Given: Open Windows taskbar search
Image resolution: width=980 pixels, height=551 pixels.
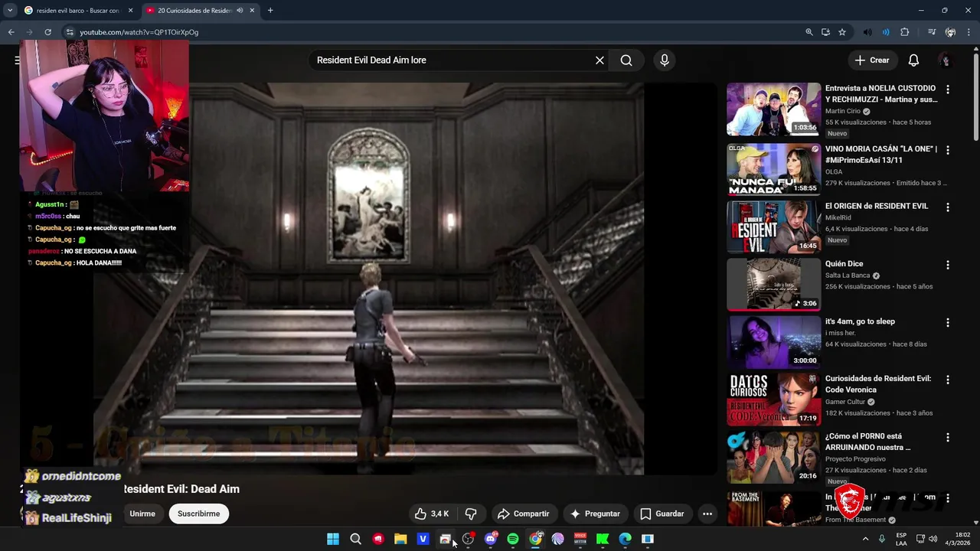Looking at the screenshot, I should [x=355, y=539].
